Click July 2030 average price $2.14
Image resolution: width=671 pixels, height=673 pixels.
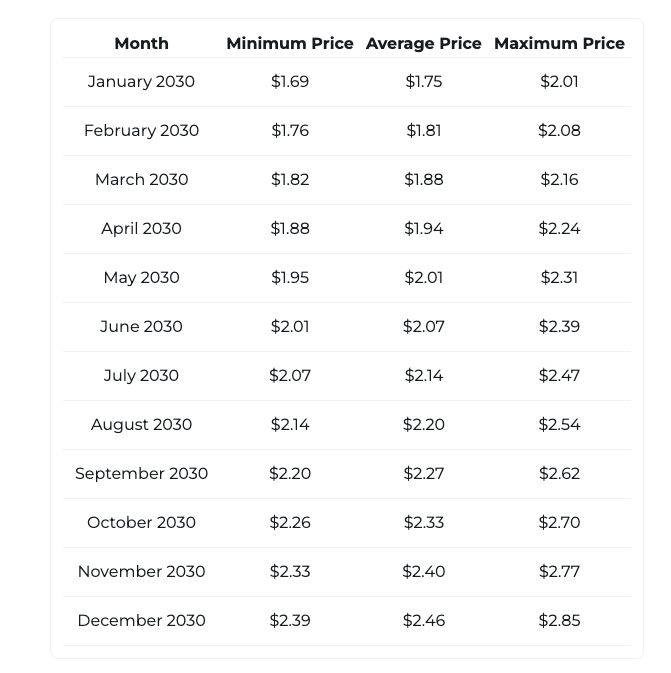(424, 375)
